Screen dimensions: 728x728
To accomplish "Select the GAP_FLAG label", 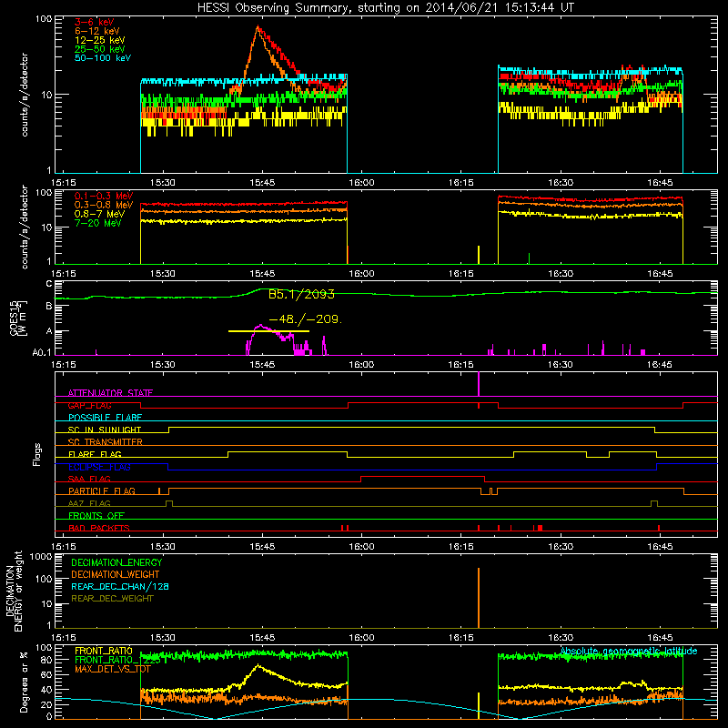I will coord(89,405).
